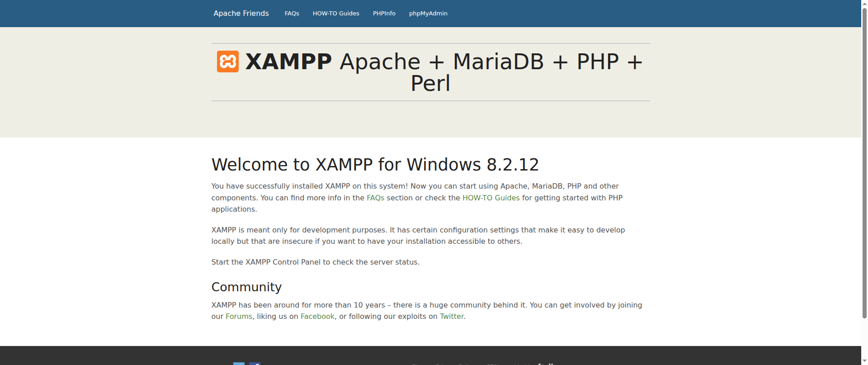Open the Twitter link in the Community text
This screenshot has width=868, height=365.
(x=452, y=317)
